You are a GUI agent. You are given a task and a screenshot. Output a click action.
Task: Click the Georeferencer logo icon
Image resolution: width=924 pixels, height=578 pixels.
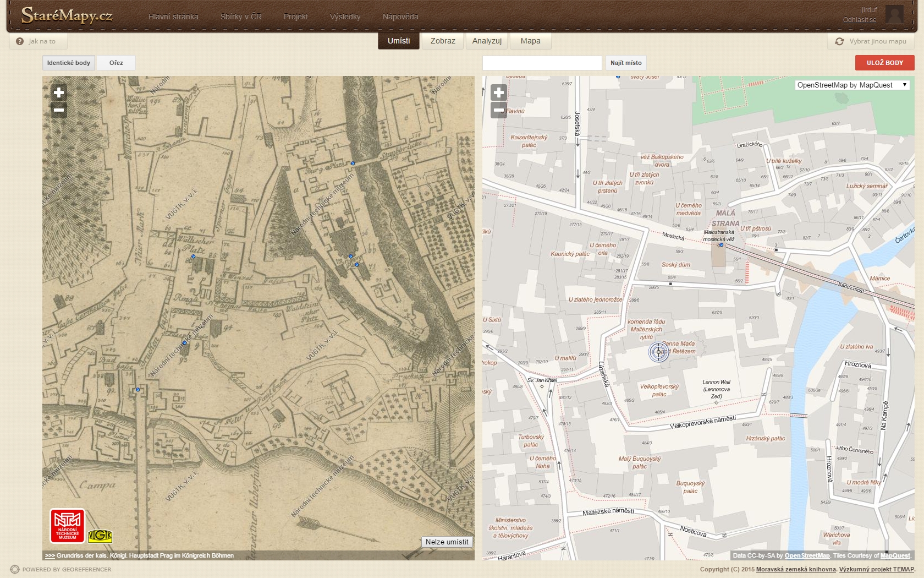click(x=15, y=569)
